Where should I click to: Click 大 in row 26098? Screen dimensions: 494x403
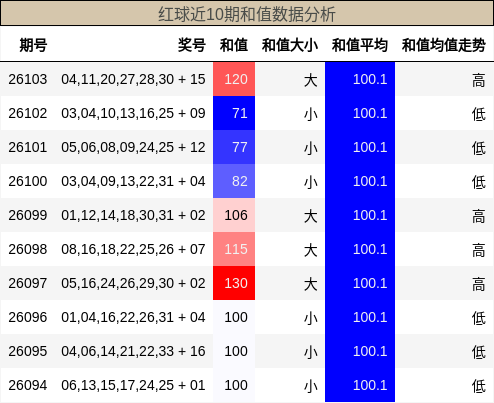pos(311,250)
